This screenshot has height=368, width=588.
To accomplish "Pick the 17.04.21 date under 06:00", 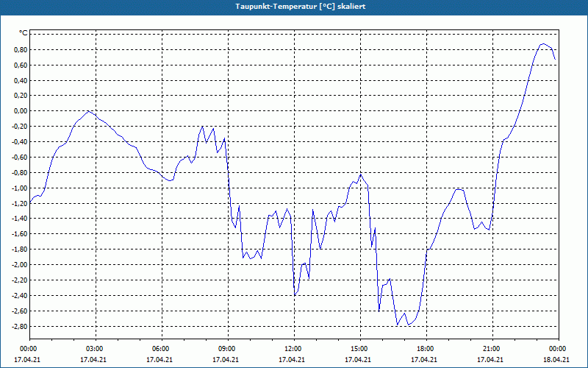I will coord(159,360).
